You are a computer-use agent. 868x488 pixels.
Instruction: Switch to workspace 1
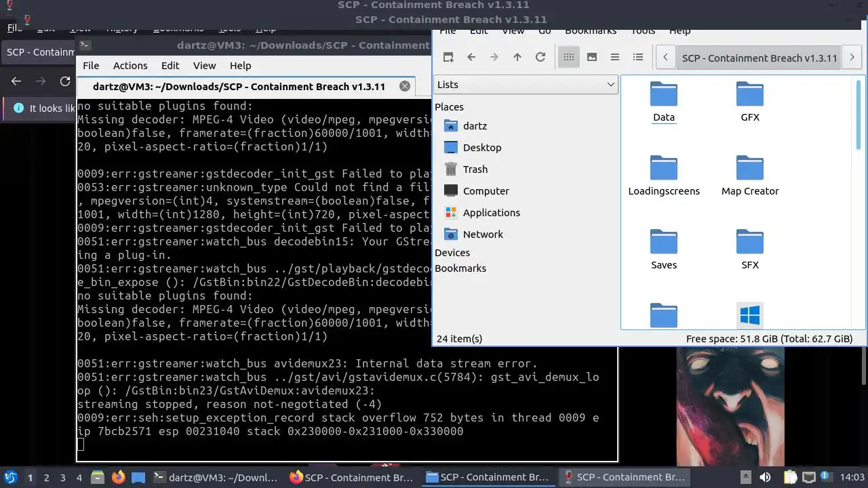pyautogui.click(x=30, y=477)
